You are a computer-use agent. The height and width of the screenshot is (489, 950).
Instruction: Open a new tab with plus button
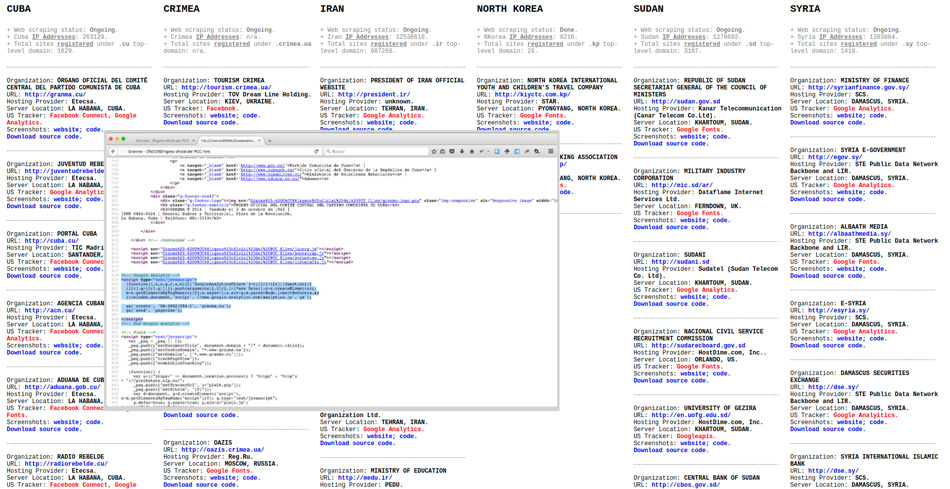click(270, 141)
